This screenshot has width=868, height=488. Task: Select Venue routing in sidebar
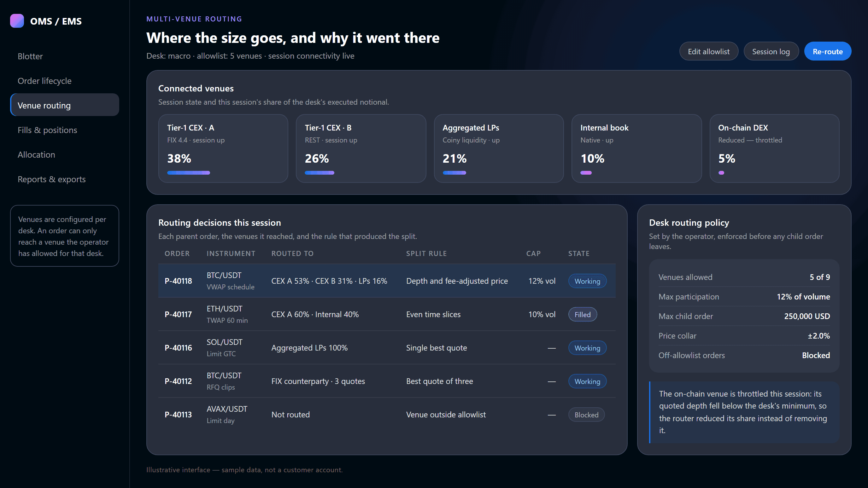[64, 105]
